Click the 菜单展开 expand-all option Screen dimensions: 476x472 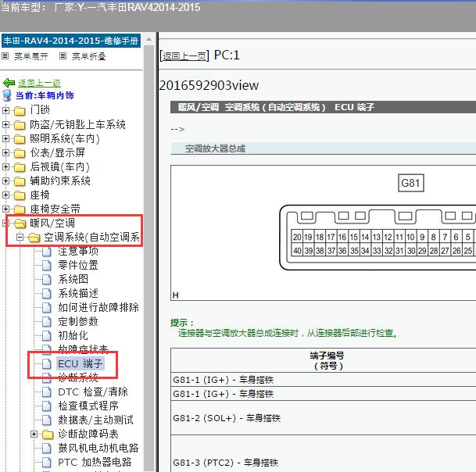pyautogui.click(x=31, y=56)
